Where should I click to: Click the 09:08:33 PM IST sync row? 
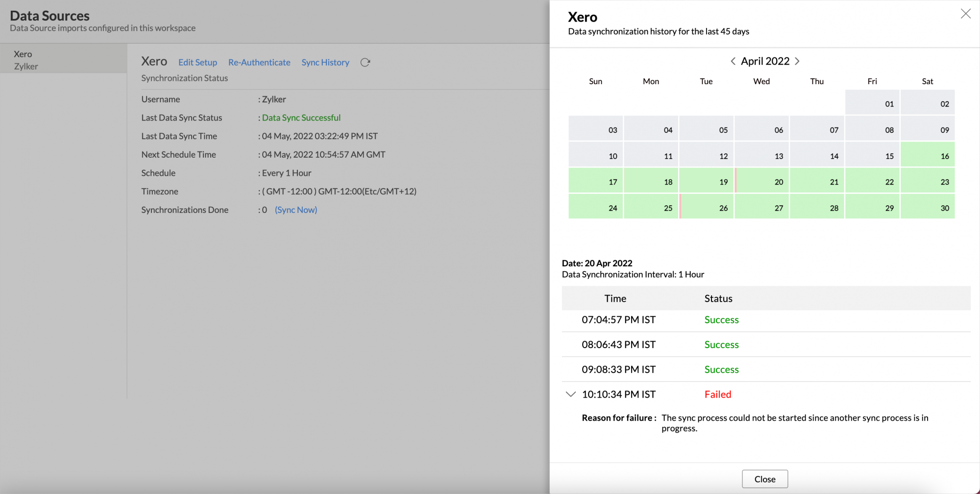point(766,370)
